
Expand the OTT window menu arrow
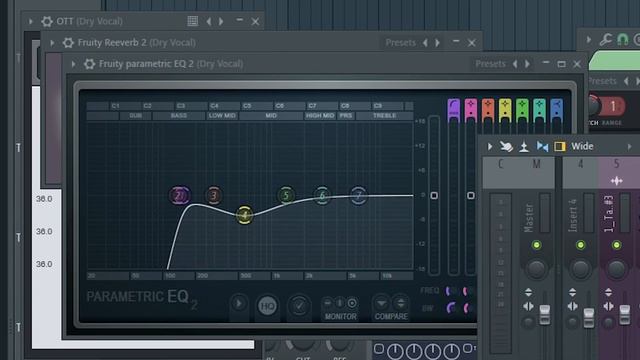tap(31, 21)
